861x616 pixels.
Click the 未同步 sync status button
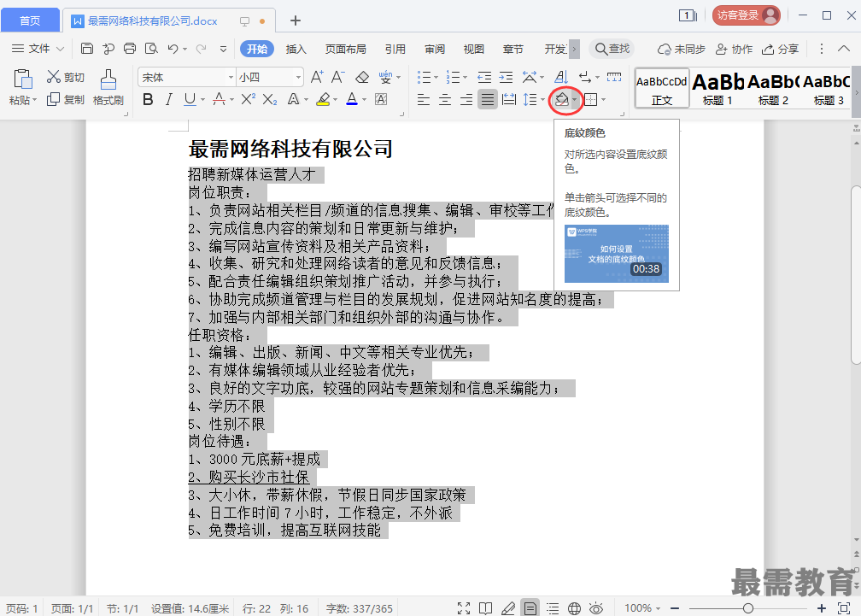682,49
